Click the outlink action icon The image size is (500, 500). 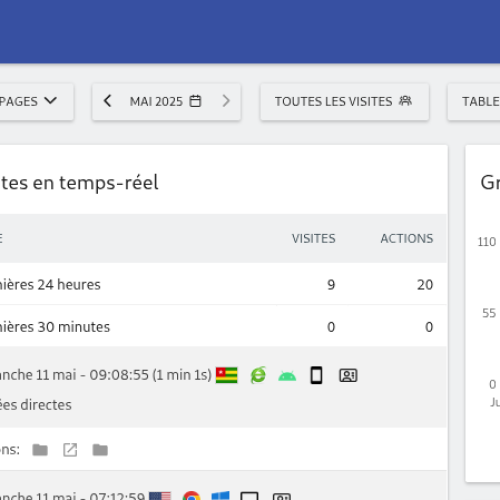click(x=70, y=450)
